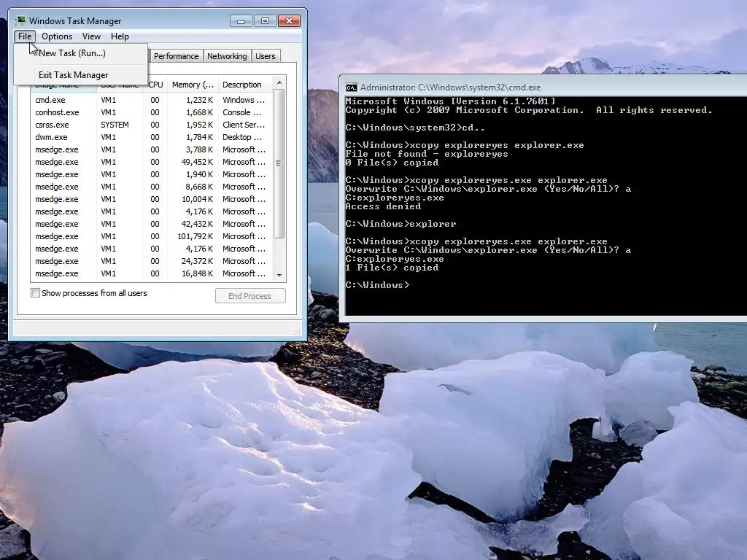Screen dimensions: 747x560
Task: Select msedge.exe row using 3,788 K memory
Action: (x=152, y=149)
